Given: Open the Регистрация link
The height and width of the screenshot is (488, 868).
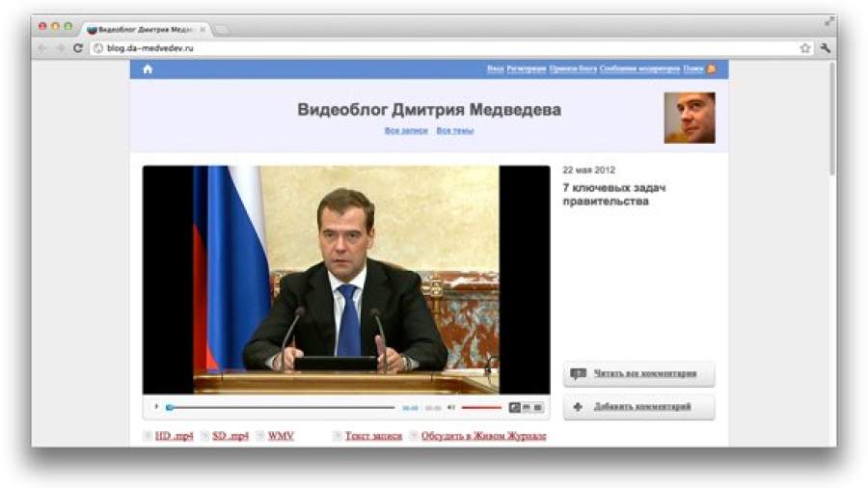Looking at the screenshot, I should pyautogui.click(x=527, y=68).
